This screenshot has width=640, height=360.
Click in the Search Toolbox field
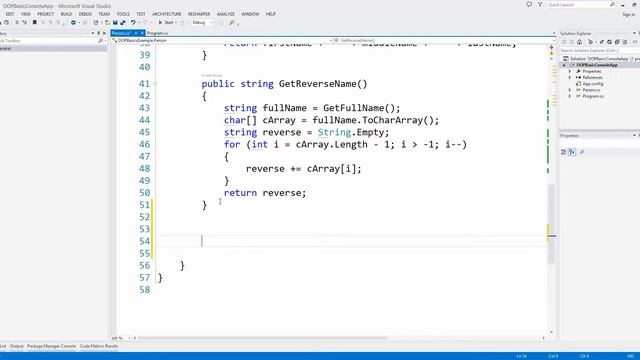(49, 41)
